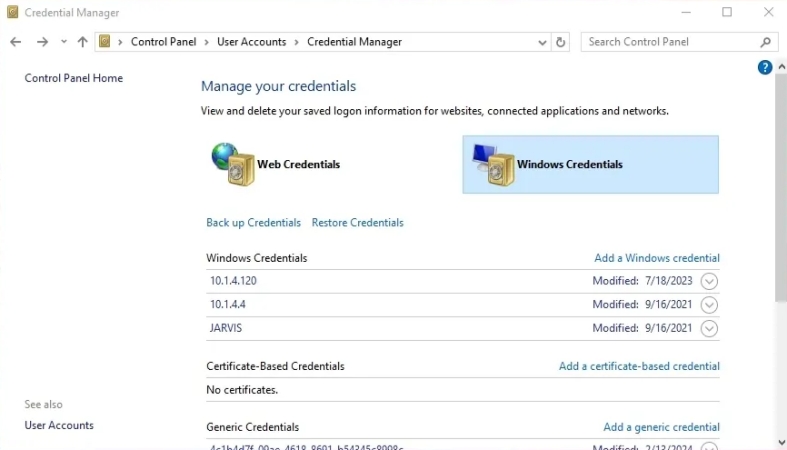This screenshot has height=450, width=787.
Task: Minimize the Credential Manager window
Action: tap(686, 12)
